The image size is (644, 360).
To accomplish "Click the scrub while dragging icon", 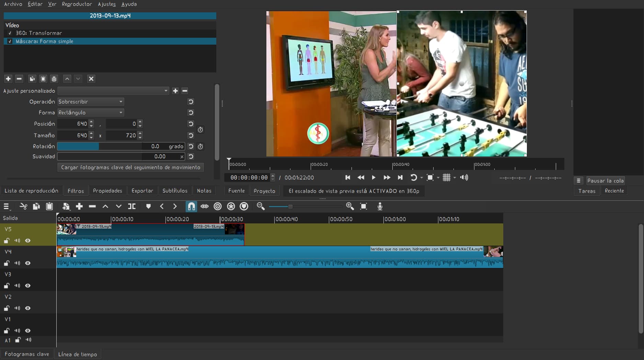I will click(205, 206).
